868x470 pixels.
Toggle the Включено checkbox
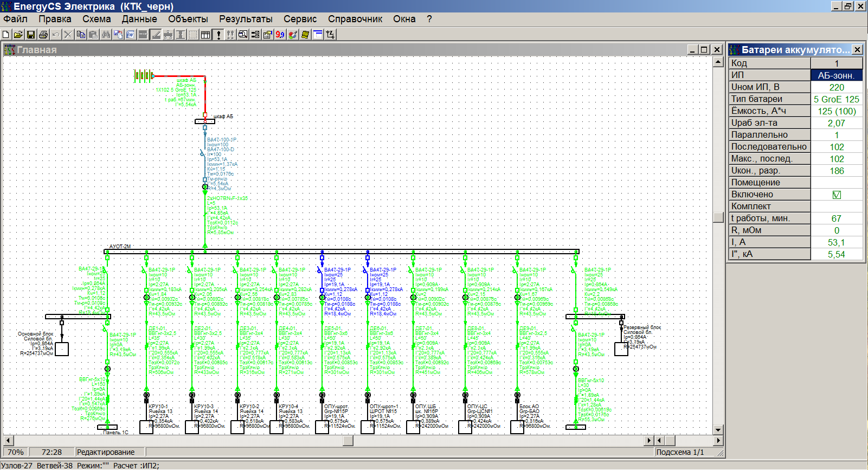pyautogui.click(x=837, y=195)
